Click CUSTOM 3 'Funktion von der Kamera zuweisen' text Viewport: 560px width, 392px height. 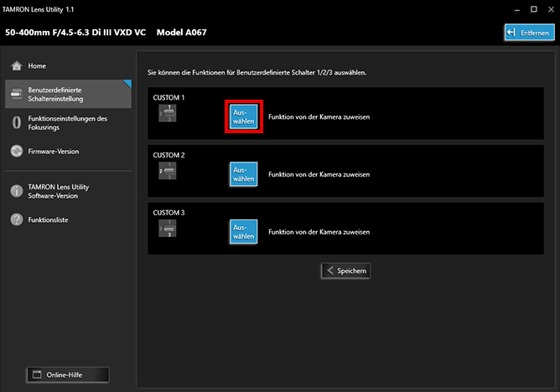319,232
